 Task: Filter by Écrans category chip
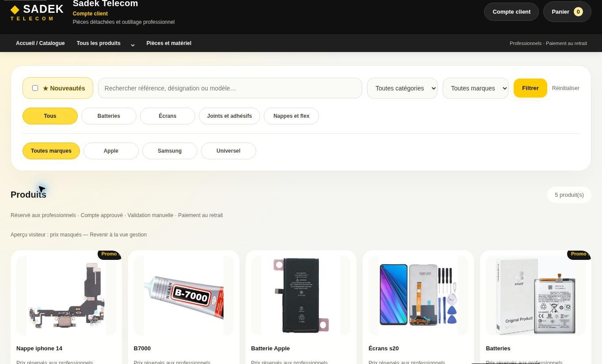point(167,116)
